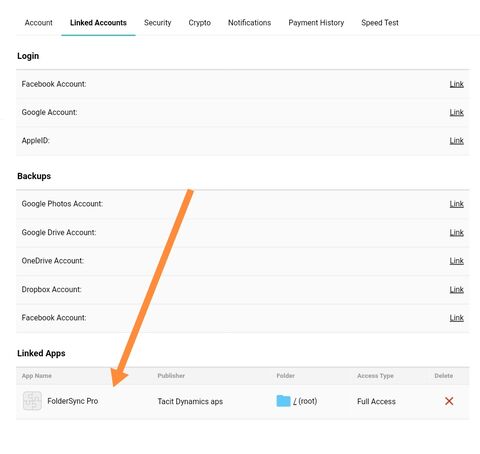Screen dimensions: 480x454
Task: Link the AppleID
Action: click(x=456, y=141)
